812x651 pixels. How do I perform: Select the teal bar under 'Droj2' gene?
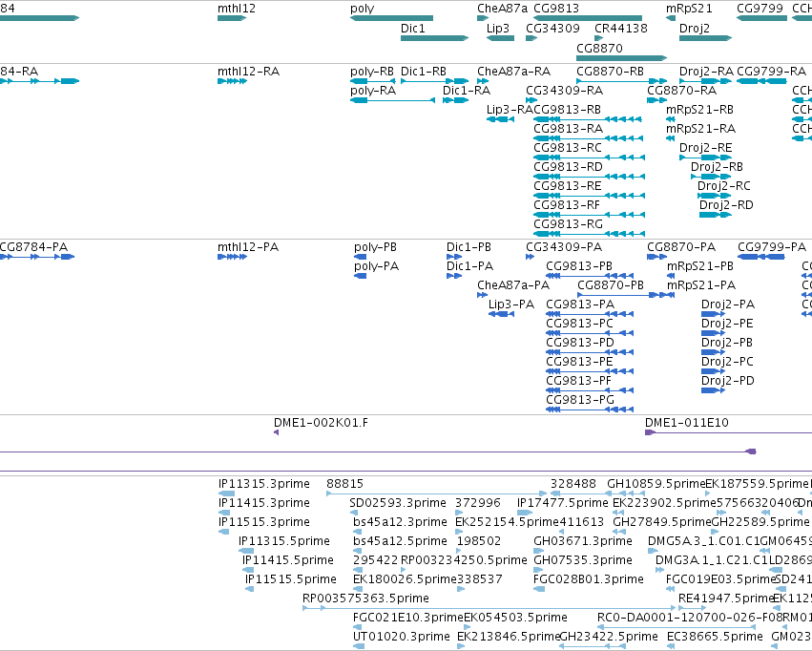click(x=705, y=38)
